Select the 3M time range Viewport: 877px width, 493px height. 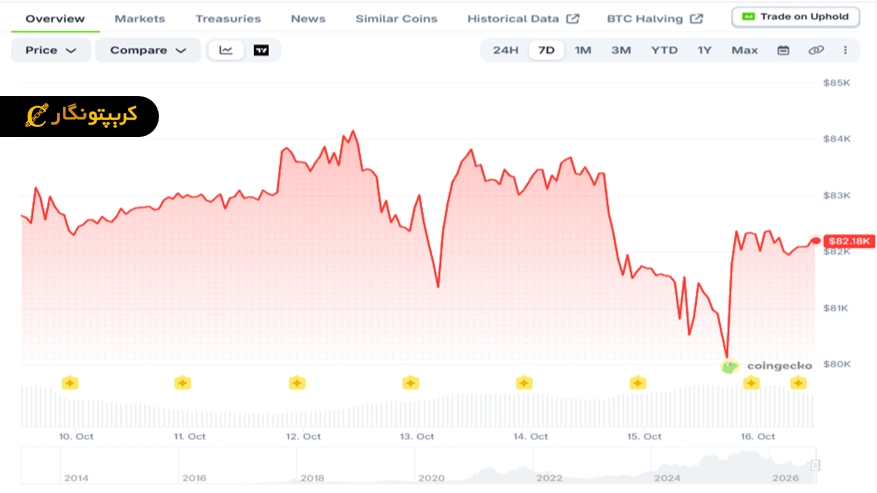(x=621, y=50)
